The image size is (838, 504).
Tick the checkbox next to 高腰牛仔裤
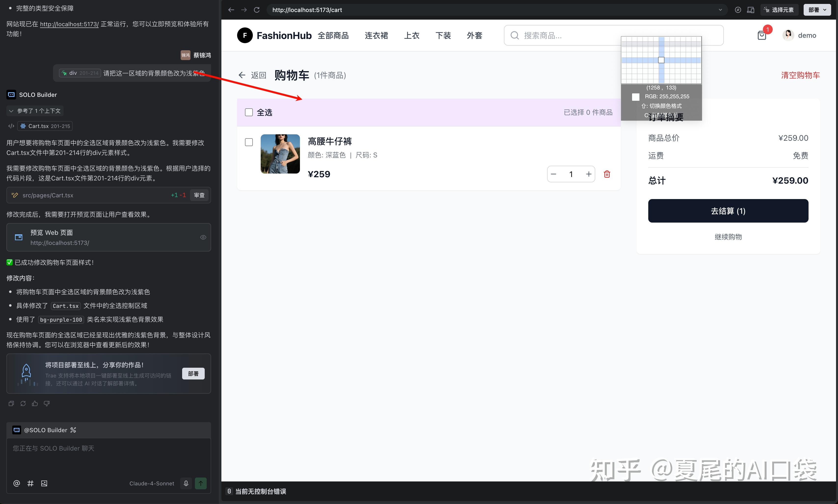point(248,142)
